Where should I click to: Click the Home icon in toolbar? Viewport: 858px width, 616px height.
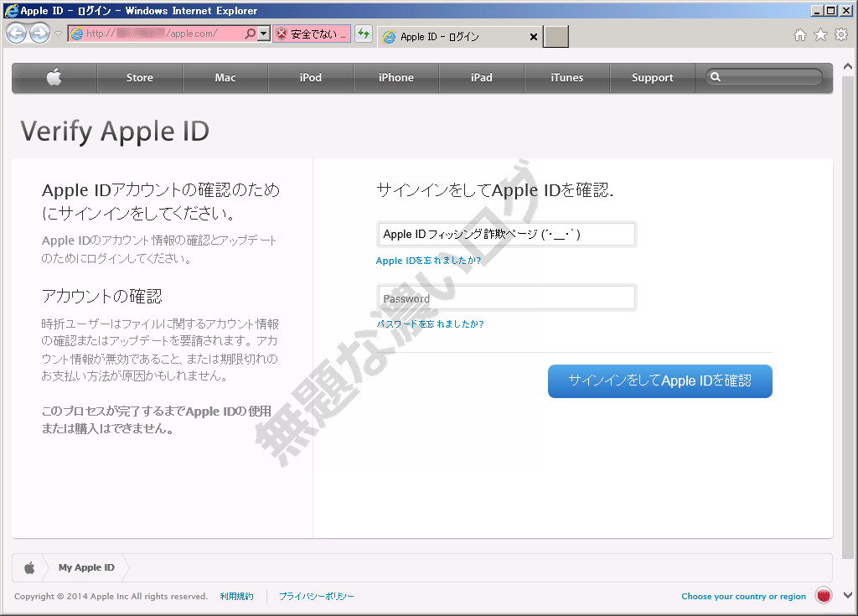click(800, 35)
